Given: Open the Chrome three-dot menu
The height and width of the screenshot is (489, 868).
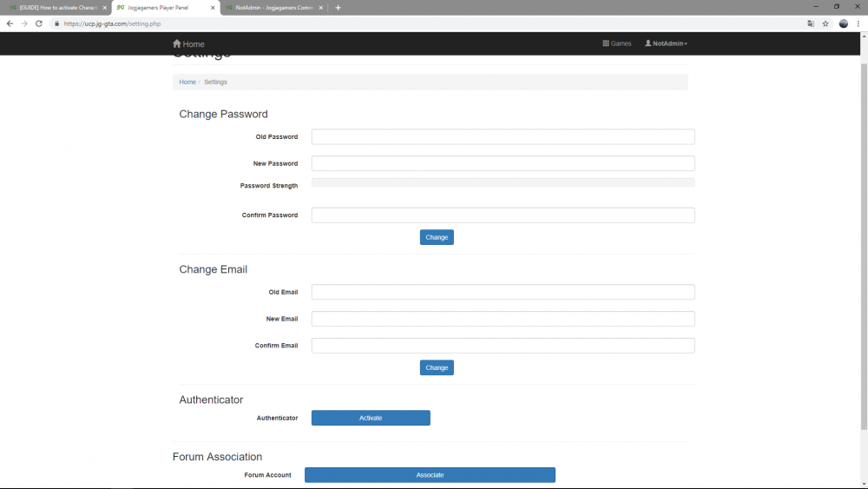Looking at the screenshot, I should pyautogui.click(x=858, y=23).
